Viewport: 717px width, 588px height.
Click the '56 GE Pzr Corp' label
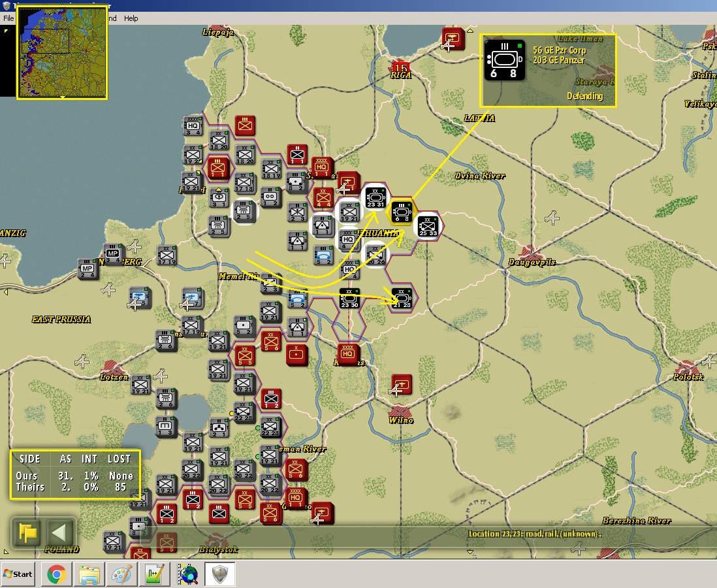[559, 50]
